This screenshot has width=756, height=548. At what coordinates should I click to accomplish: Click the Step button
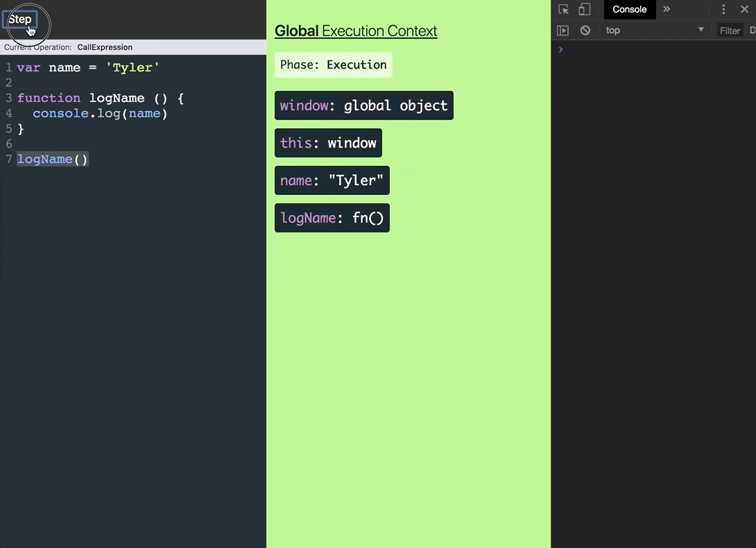[20, 19]
